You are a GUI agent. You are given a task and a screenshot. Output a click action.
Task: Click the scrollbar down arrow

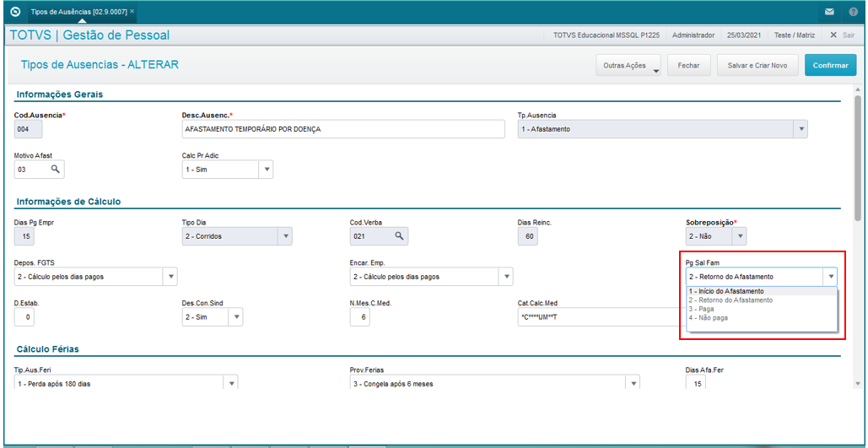tap(858, 383)
